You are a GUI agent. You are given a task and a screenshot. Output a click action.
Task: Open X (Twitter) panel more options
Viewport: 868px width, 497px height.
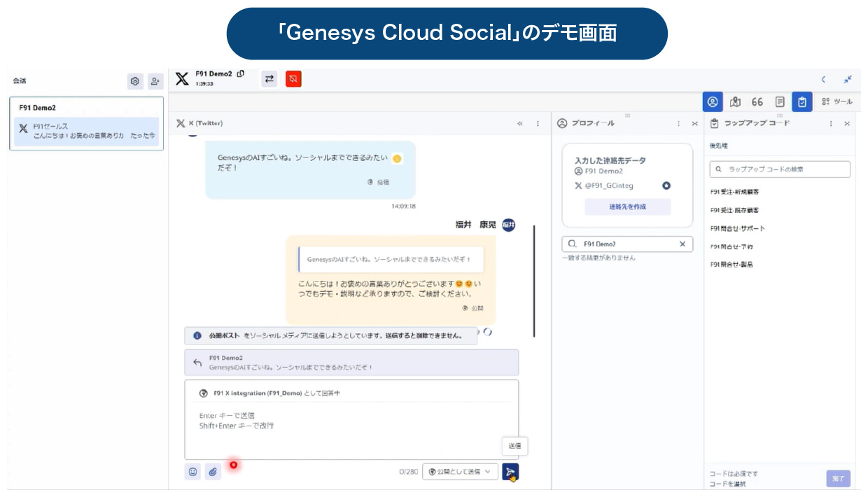pos(538,123)
